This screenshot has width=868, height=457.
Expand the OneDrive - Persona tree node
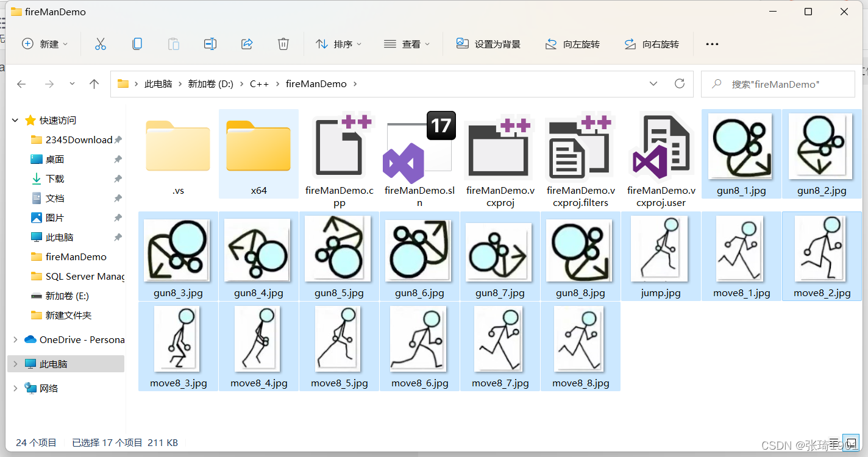15,339
